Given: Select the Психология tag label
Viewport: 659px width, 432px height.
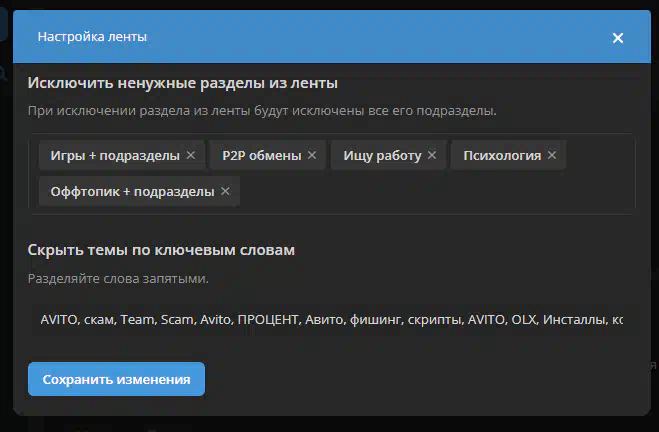Looking at the screenshot, I should coord(501,155).
